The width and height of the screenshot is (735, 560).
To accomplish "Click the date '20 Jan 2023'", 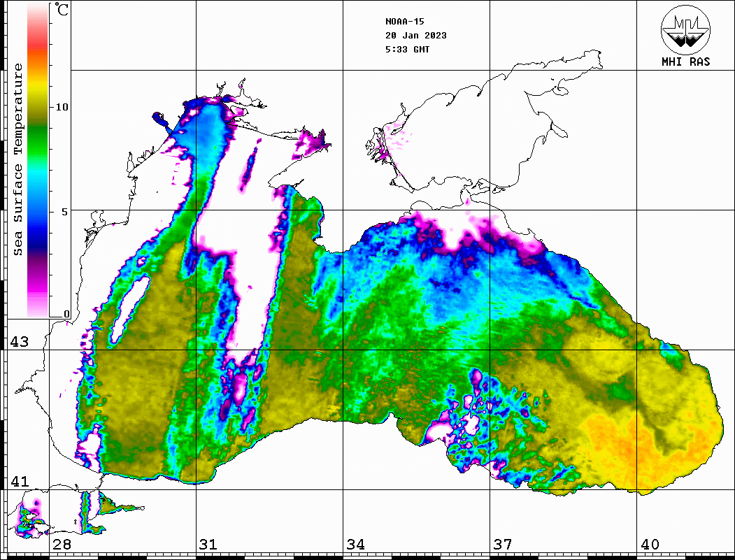I will coord(416,36).
